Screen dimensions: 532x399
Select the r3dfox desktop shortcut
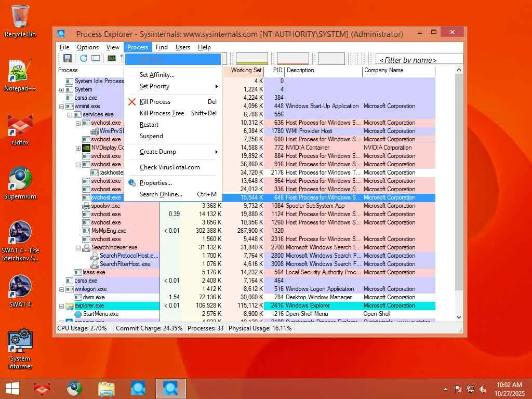(20, 129)
